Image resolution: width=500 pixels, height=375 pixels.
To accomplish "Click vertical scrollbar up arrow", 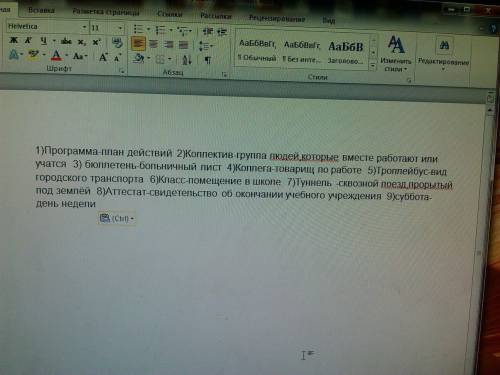I will coord(490,110).
